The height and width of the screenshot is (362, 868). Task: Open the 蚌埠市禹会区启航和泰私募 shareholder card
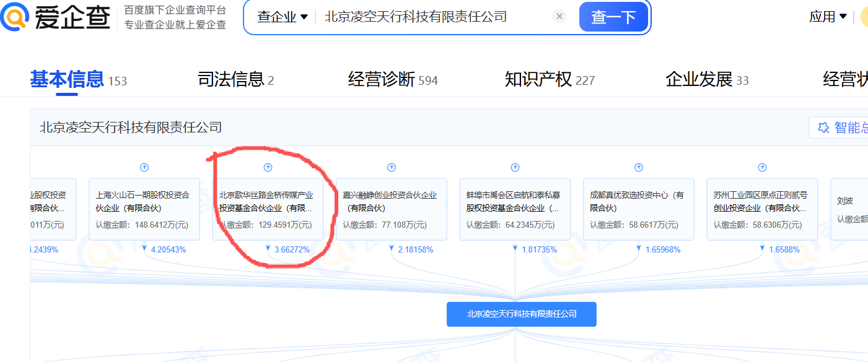point(515,209)
